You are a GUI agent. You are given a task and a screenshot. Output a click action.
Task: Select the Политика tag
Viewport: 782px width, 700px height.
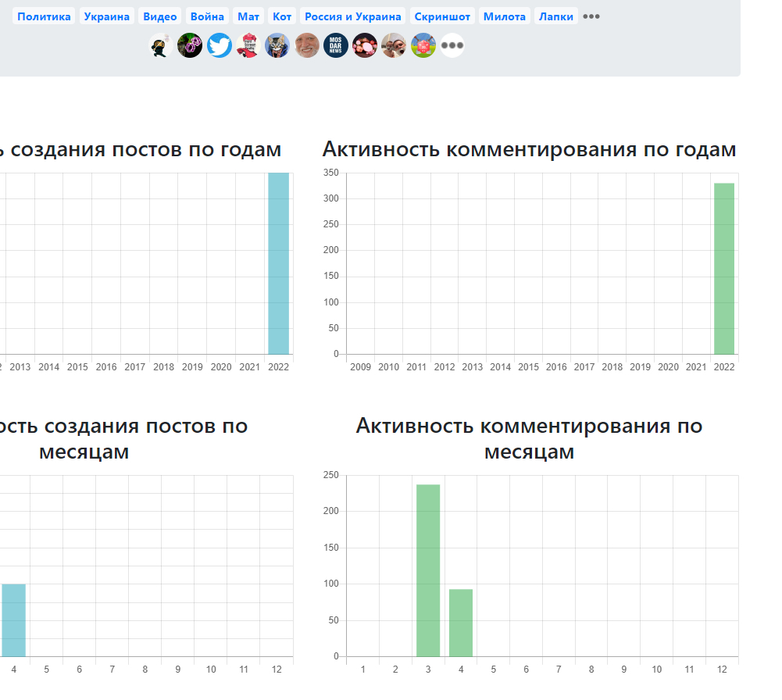coord(44,16)
